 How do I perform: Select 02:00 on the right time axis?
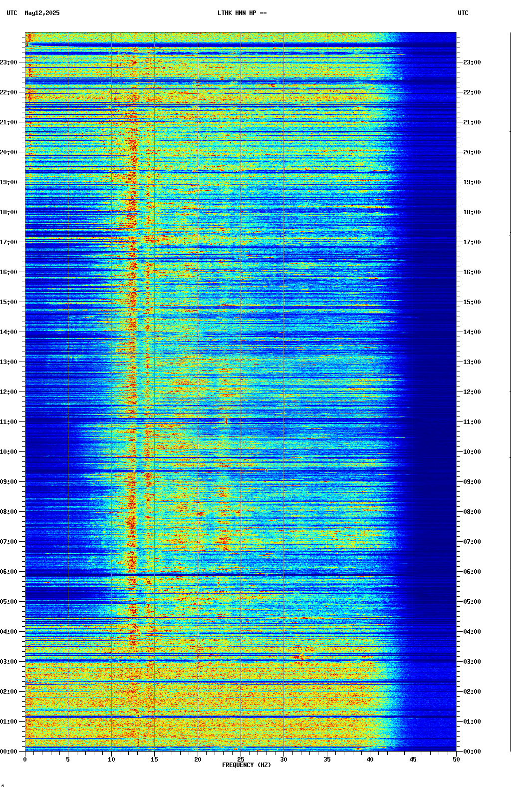(x=472, y=692)
